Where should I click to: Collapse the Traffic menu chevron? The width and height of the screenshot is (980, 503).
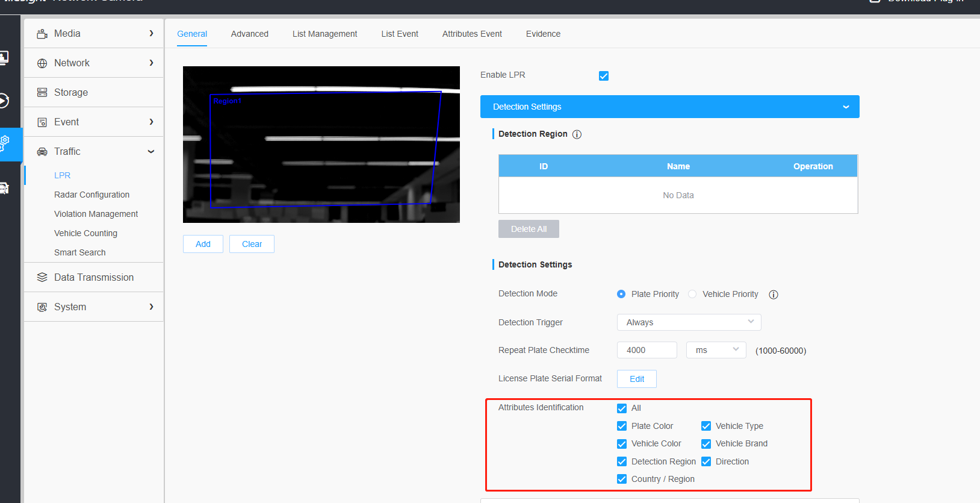tap(151, 152)
